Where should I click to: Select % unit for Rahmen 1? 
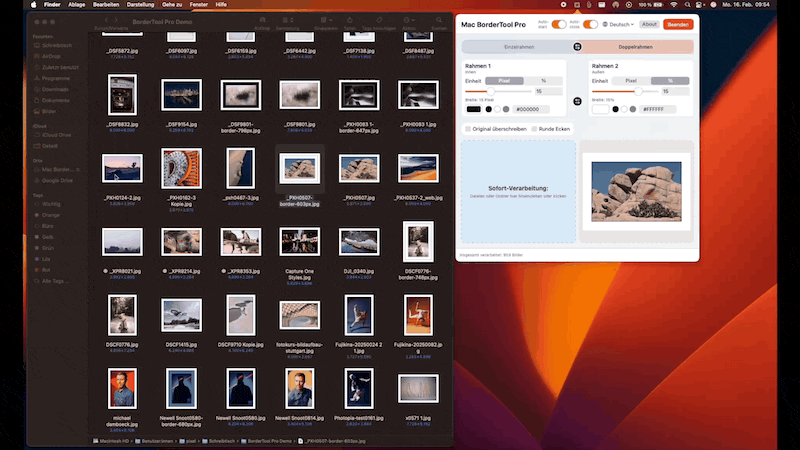[543, 80]
